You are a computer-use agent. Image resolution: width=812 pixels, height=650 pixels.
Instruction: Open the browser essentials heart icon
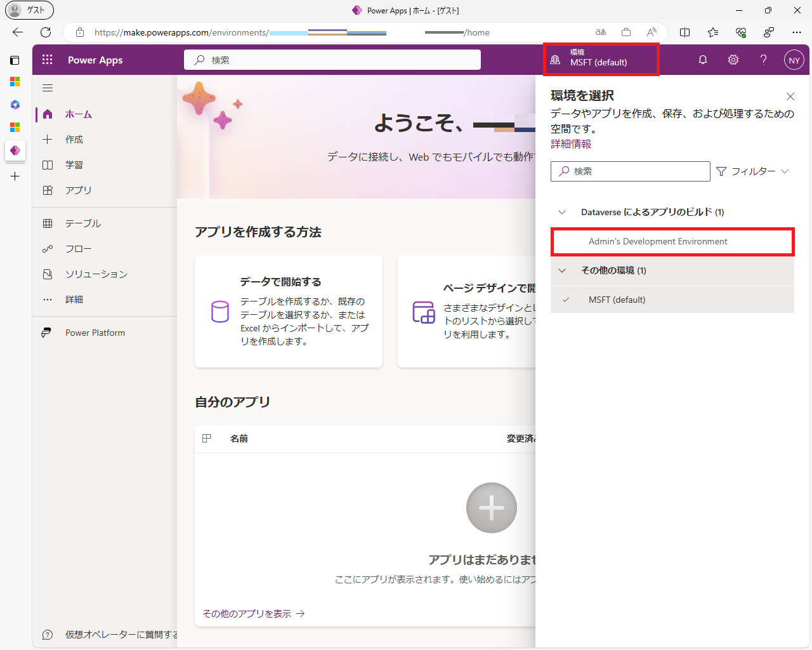coord(741,32)
